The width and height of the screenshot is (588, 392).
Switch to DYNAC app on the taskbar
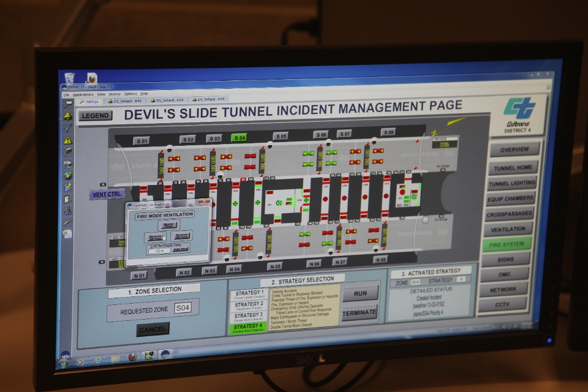165,354
